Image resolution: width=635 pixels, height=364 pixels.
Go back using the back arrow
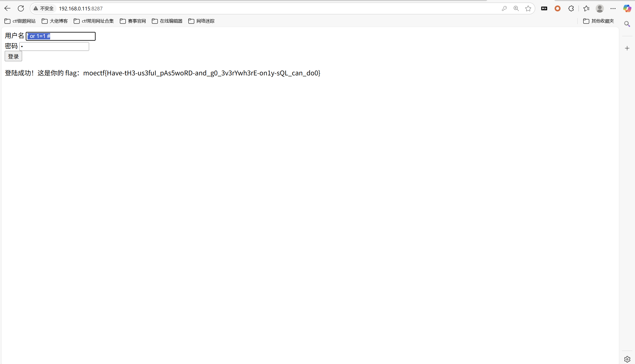7,8
